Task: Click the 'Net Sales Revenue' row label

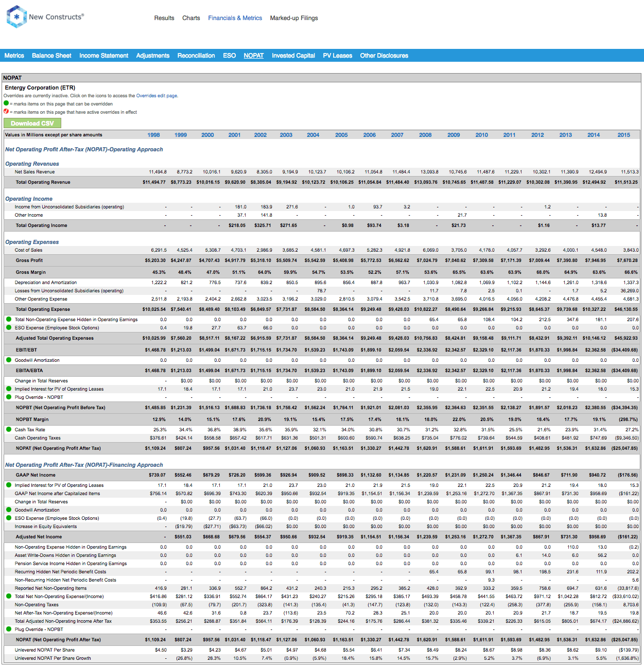Action: pos(34,172)
